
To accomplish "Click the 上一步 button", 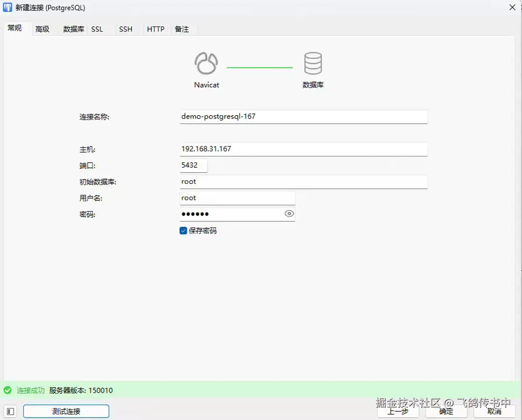I will coord(398,411).
